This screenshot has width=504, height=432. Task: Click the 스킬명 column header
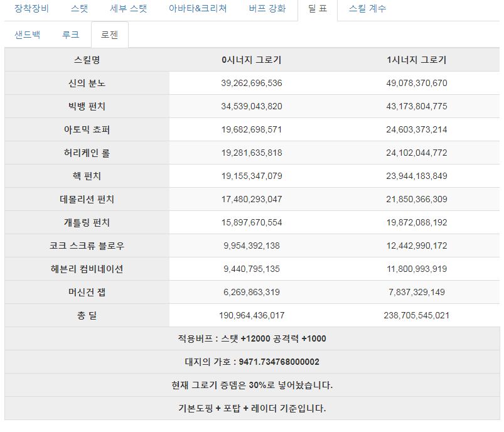[87, 60]
